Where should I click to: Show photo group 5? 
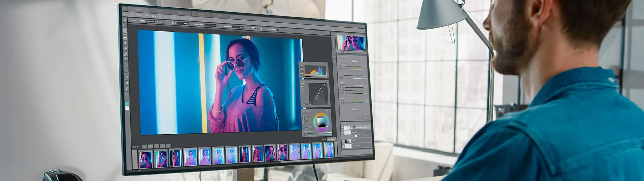(x=168, y=146)
